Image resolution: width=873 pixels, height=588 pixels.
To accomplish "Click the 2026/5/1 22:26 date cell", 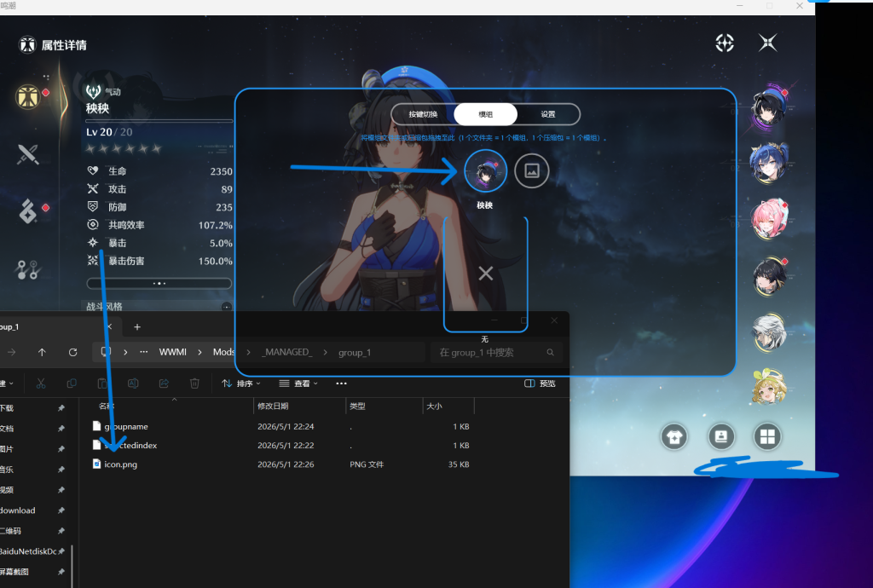I will (x=286, y=464).
